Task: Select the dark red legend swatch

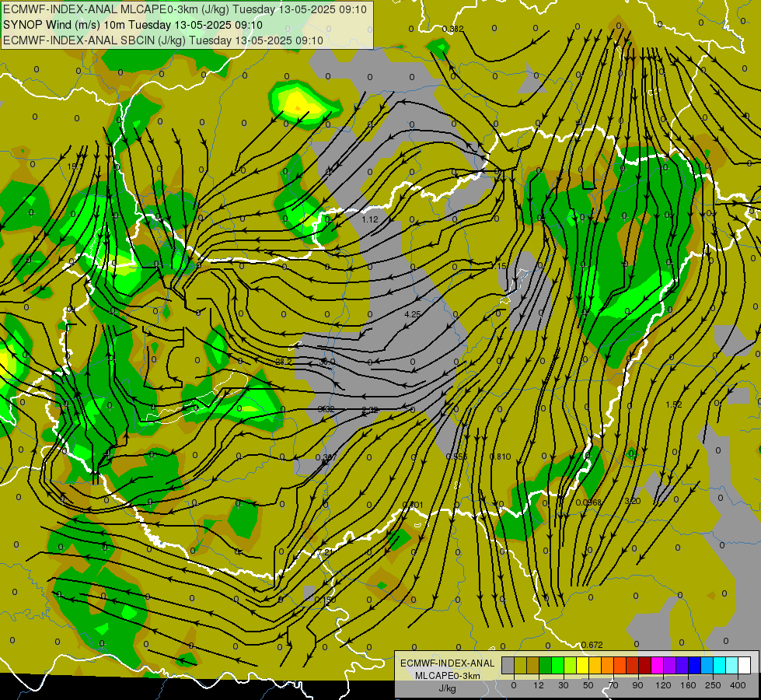Action: [645, 665]
